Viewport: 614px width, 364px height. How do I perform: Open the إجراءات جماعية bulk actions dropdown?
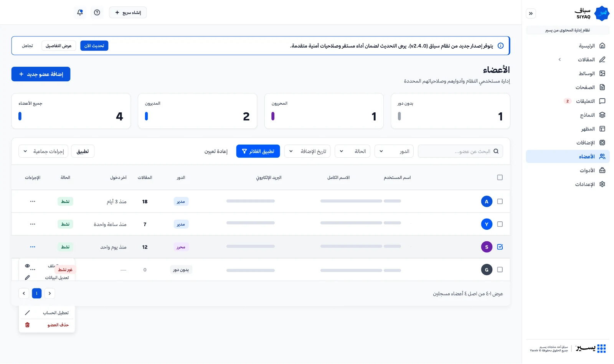(x=43, y=151)
